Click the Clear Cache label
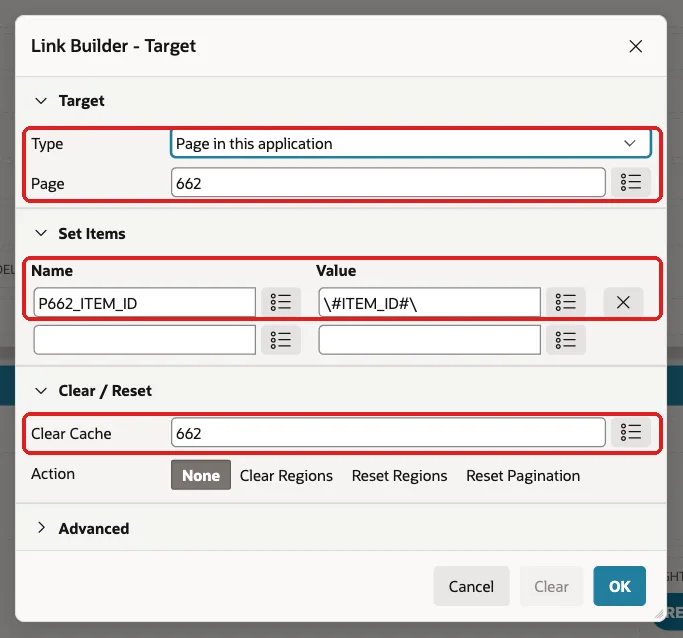The image size is (683, 638). point(71,433)
